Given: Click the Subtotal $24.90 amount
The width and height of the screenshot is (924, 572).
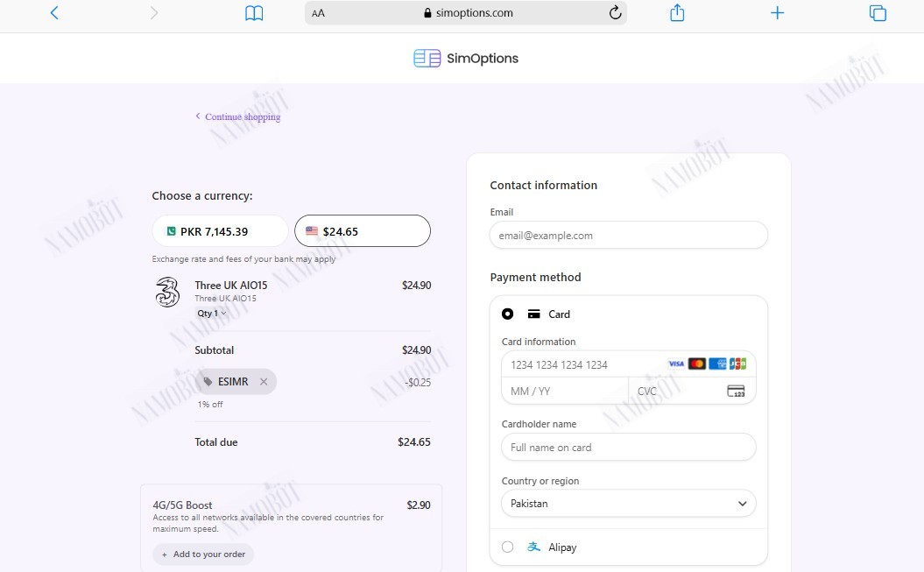Looking at the screenshot, I should pos(417,350).
